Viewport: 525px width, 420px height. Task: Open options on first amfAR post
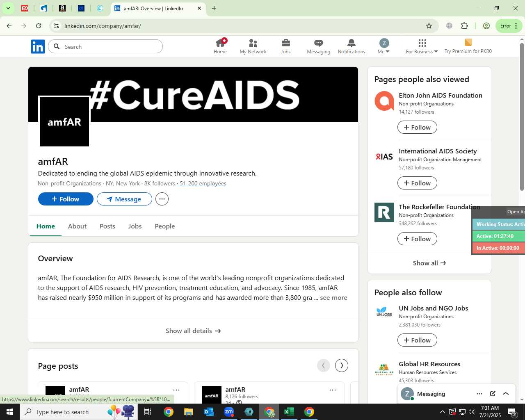[176, 390]
